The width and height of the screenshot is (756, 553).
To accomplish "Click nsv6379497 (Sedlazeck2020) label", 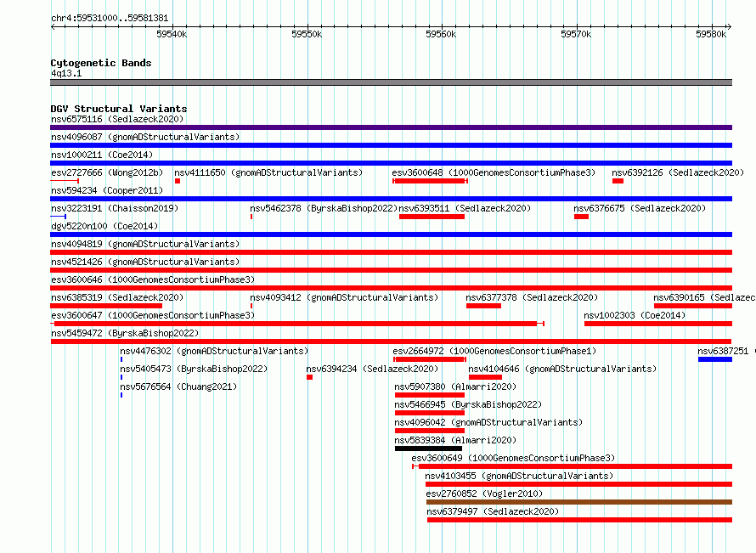I will (493, 511).
